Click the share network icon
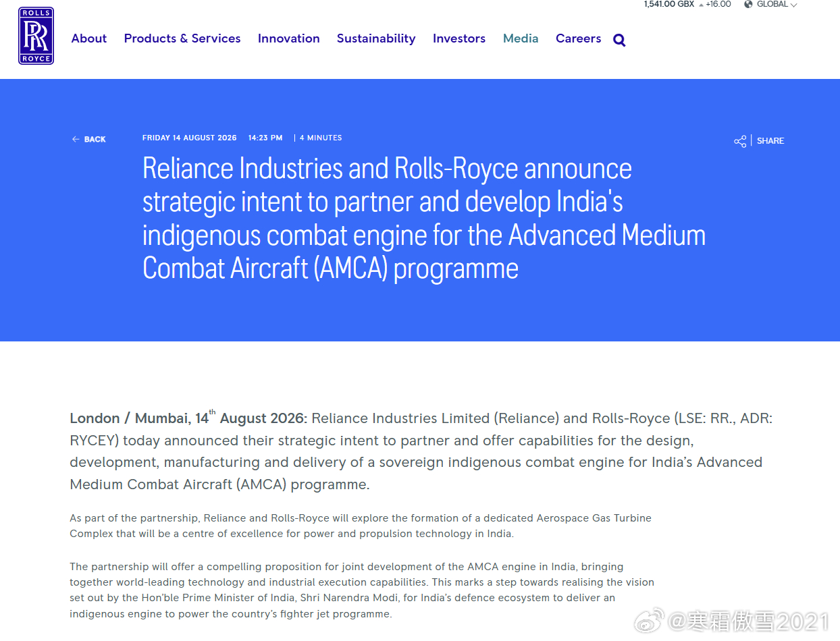Image resolution: width=840 pixels, height=641 pixels. pyautogui.click(x=740, y=141)
